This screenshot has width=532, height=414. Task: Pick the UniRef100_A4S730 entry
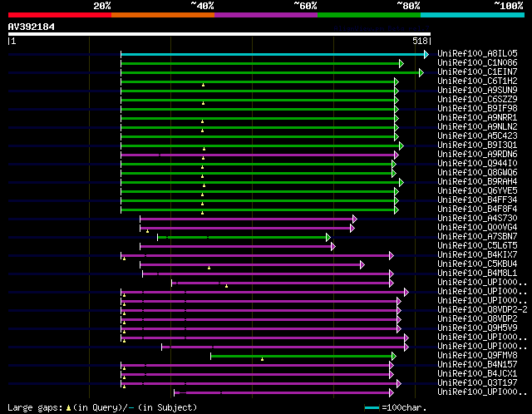(x=477, y=218)
